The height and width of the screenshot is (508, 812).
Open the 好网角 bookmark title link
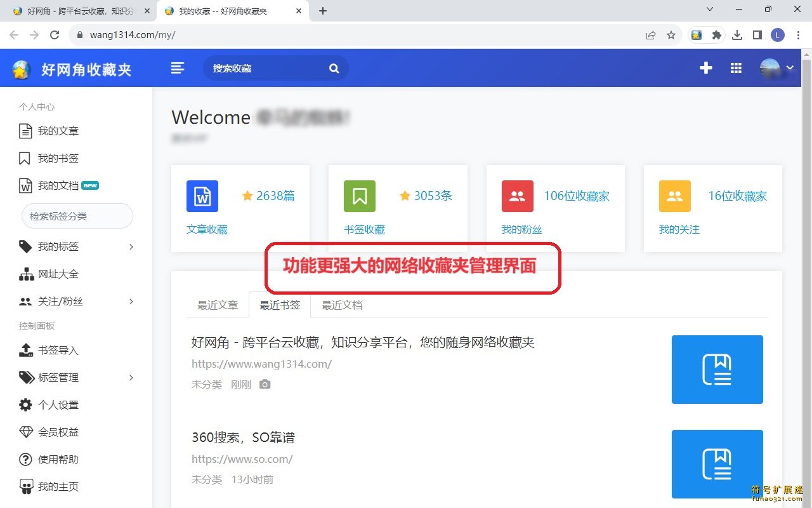point(363,342)
